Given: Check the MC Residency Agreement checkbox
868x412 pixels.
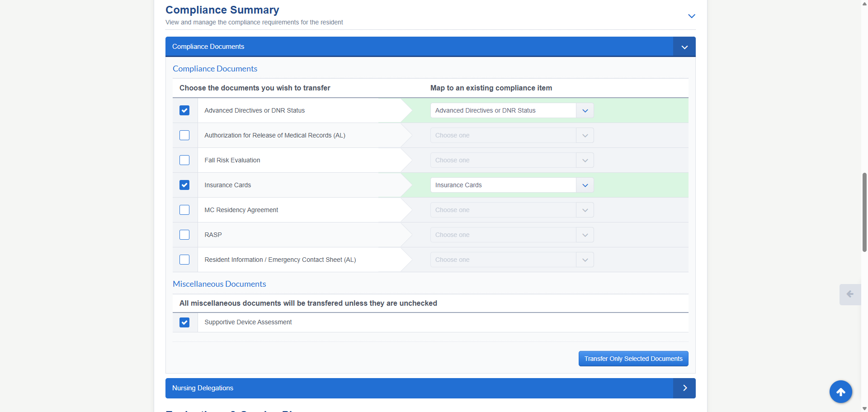Looking at the screenshot, I should tap(184, 210).
